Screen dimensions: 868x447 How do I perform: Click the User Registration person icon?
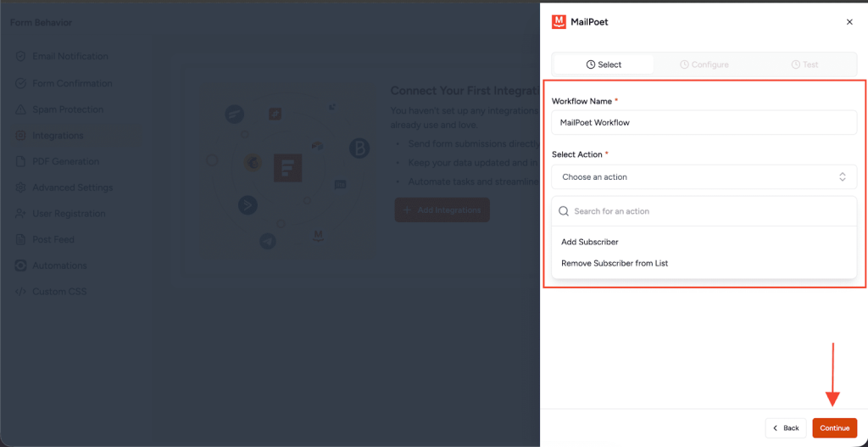pos(20,214)
